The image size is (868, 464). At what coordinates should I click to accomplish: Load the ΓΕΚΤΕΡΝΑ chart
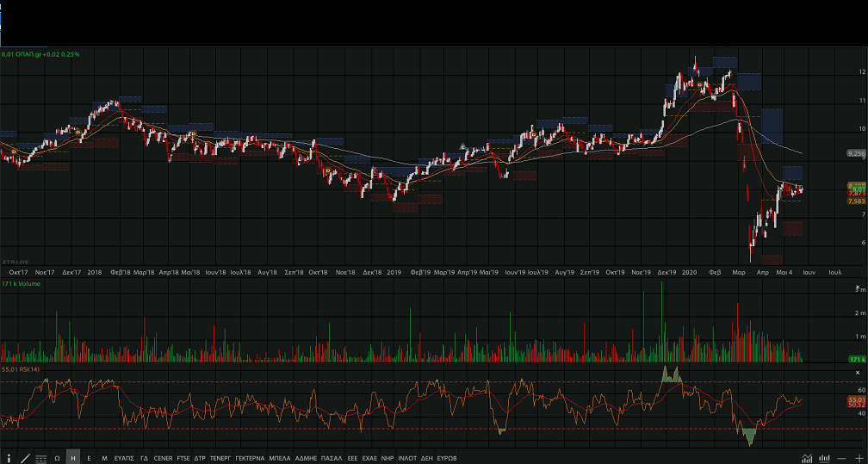tap(250, 458)
